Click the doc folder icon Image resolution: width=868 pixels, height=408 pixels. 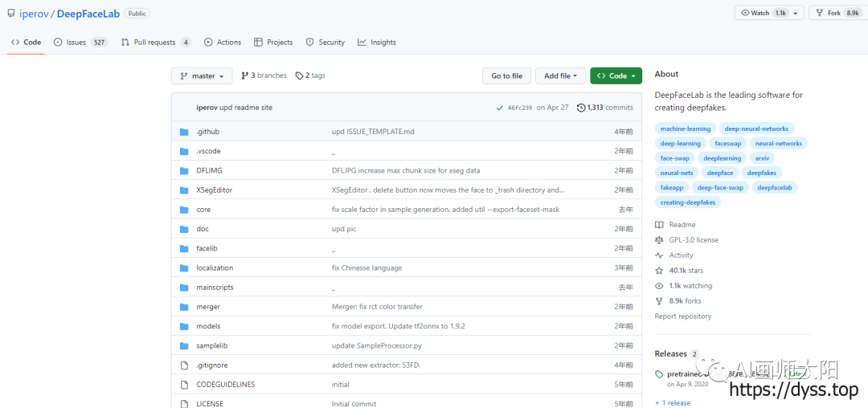click(184, 229)
